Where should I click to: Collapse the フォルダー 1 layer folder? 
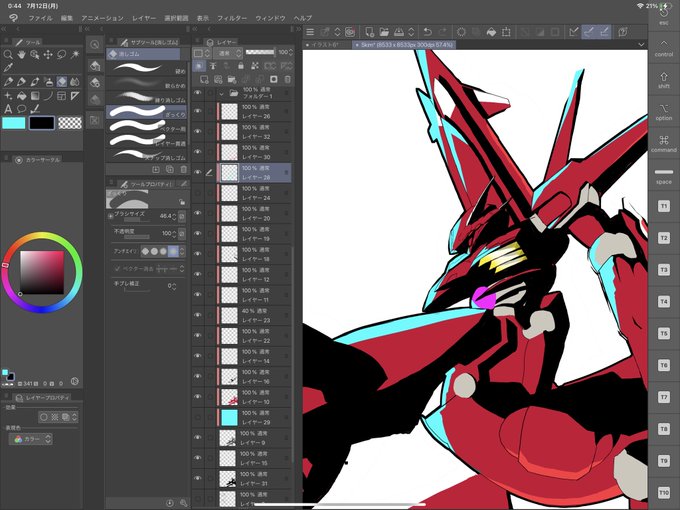(222, 93)
